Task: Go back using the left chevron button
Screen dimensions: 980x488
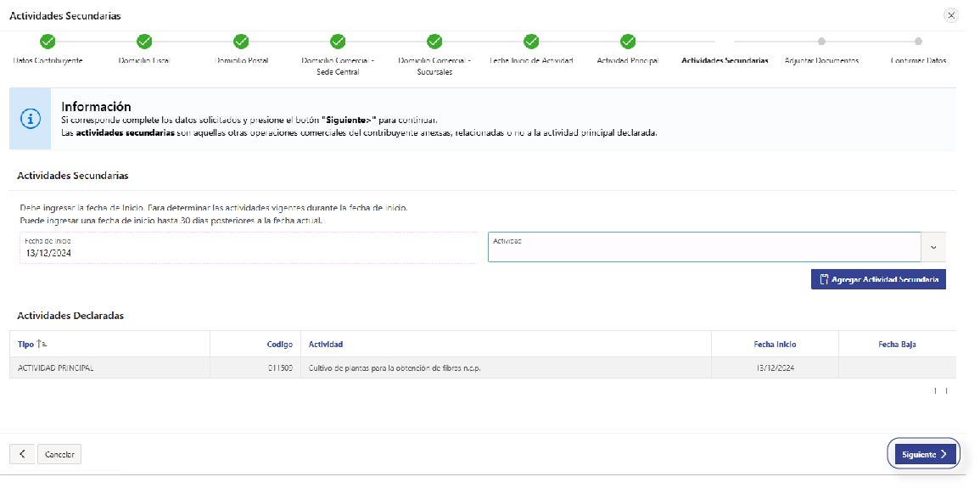Action: [22, 454]
